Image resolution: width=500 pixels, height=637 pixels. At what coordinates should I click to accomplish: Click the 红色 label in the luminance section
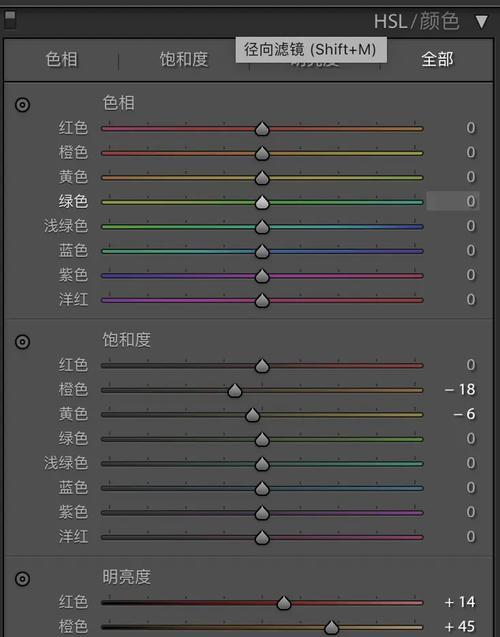pos(73,602)
